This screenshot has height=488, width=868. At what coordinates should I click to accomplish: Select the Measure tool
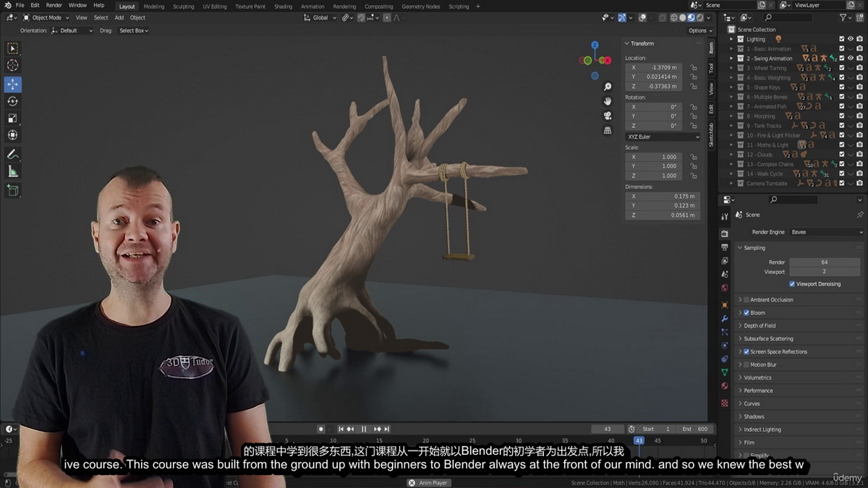click(12, 171)
